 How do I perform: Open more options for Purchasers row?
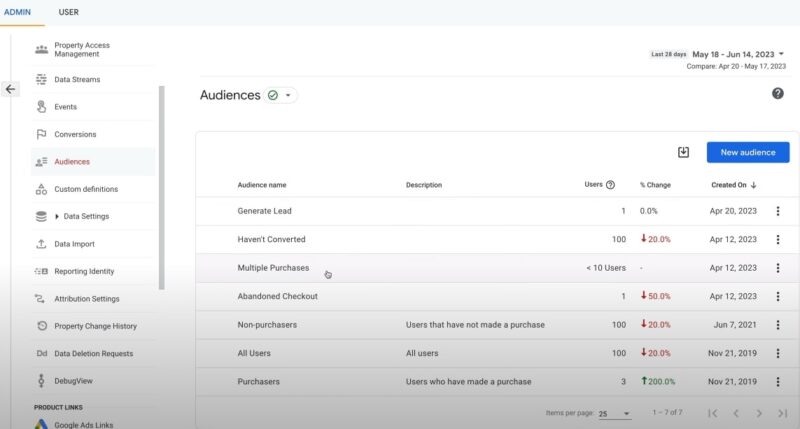click(778, 382)
